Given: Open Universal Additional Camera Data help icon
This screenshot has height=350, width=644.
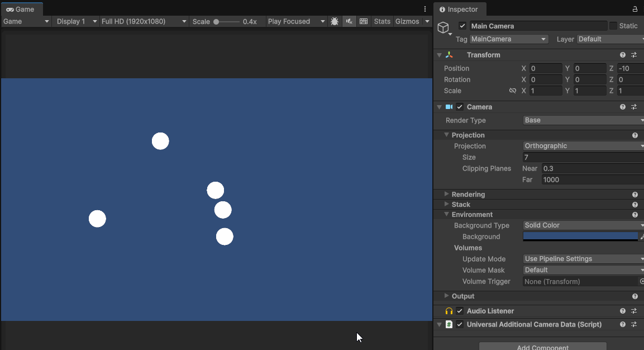Looking at the screenshot, I should tap(623, 324).
